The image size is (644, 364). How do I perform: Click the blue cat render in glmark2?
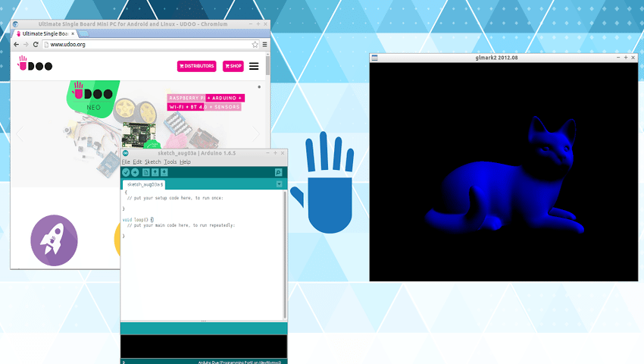click(505, 177)
